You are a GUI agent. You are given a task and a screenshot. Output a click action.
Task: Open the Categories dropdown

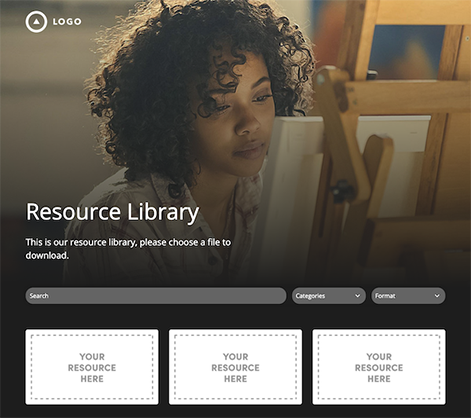[x=329, y=296]
